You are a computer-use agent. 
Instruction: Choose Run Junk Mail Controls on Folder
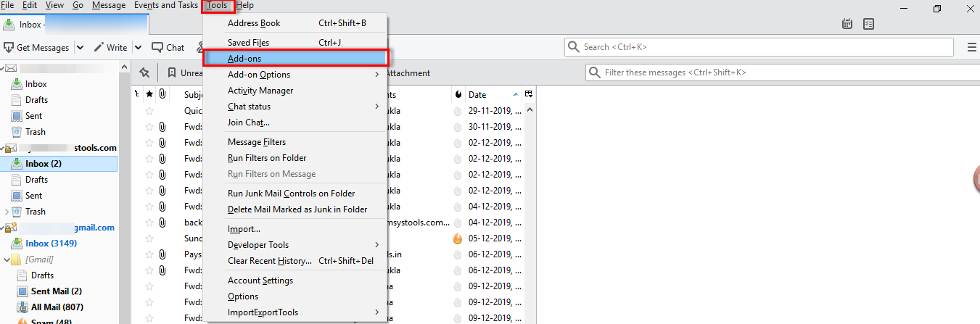point(295,194)
